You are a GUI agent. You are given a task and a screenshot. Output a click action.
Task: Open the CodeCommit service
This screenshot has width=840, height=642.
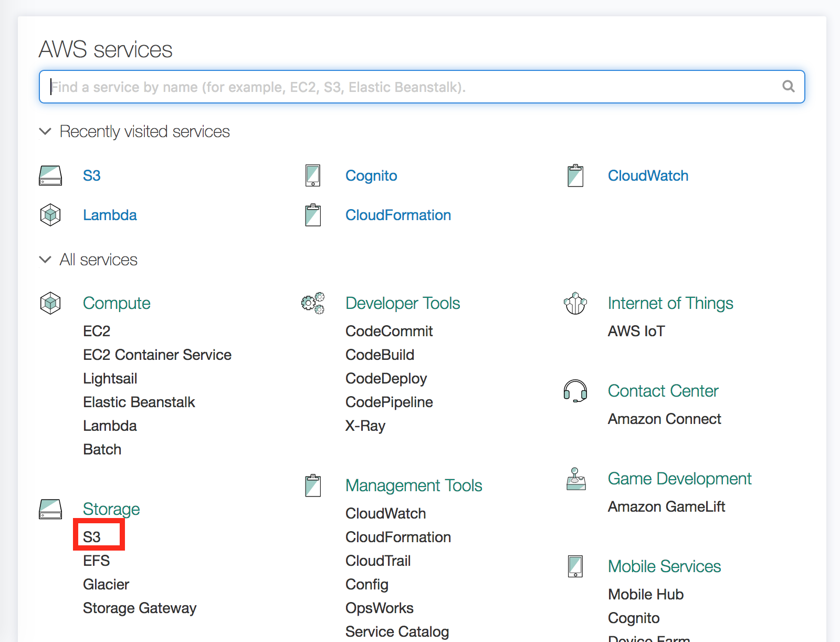[x=389, y=331]
